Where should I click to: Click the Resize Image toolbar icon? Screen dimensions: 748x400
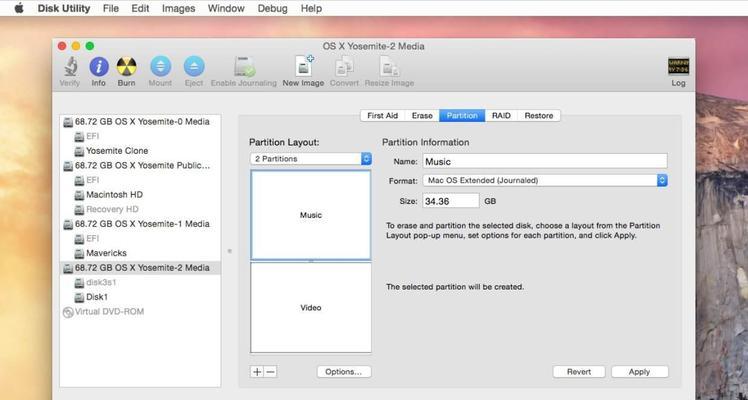389,67
